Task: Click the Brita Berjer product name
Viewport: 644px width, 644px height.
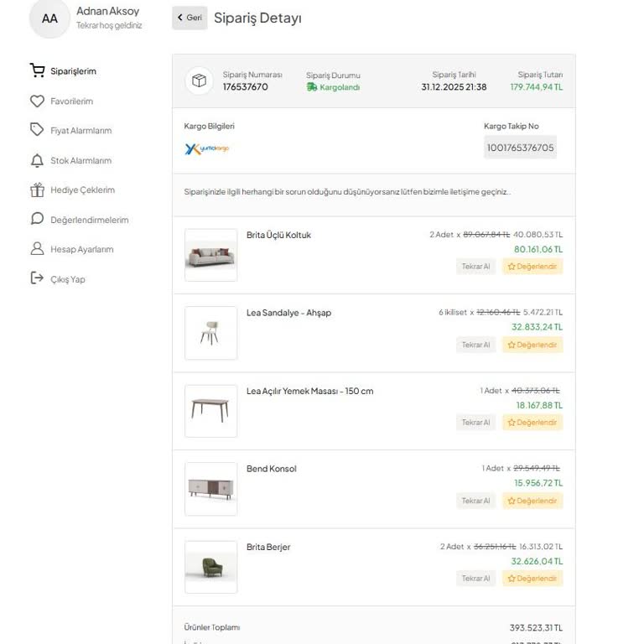Action: point(268,547)
